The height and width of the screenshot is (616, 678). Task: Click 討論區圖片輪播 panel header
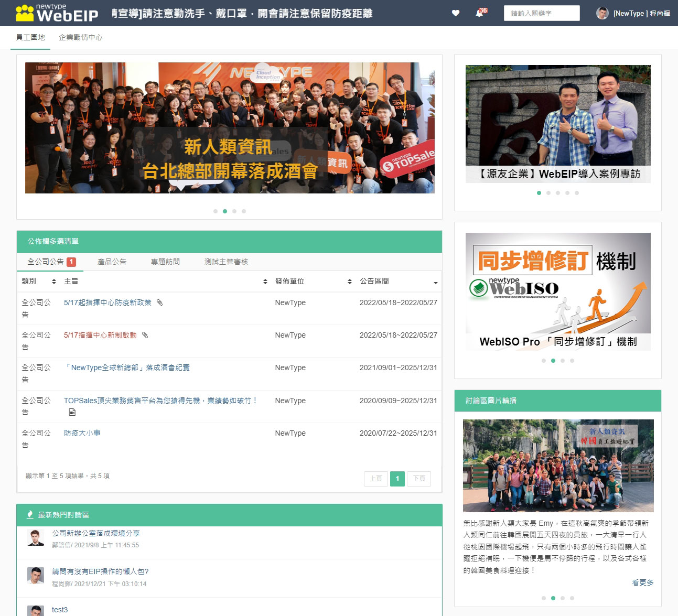tap(558, 401)
